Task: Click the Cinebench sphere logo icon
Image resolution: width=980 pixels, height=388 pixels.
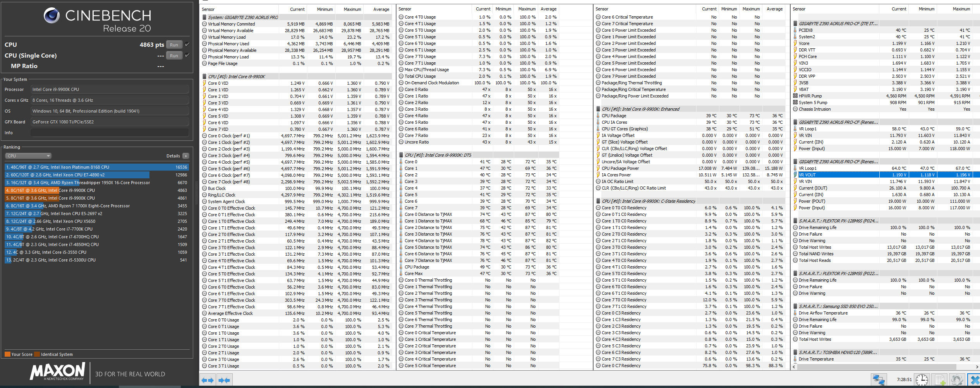Action: point(51,15)
